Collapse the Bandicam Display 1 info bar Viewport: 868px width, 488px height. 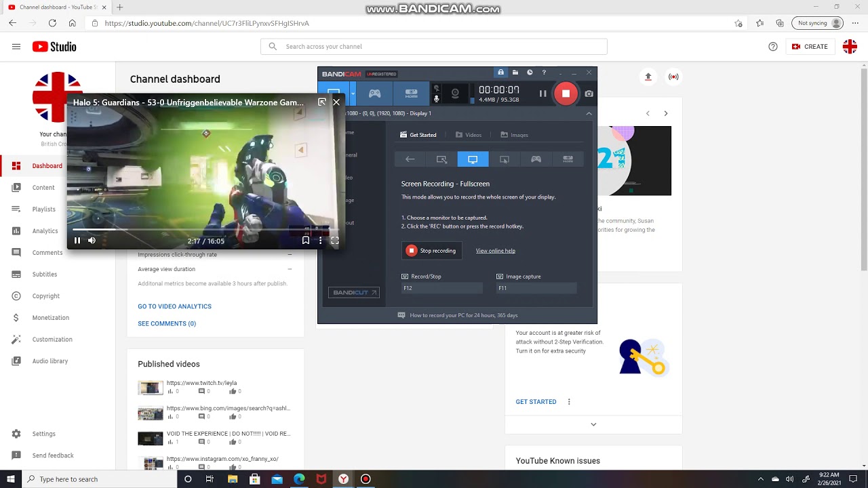click(589, 113)
